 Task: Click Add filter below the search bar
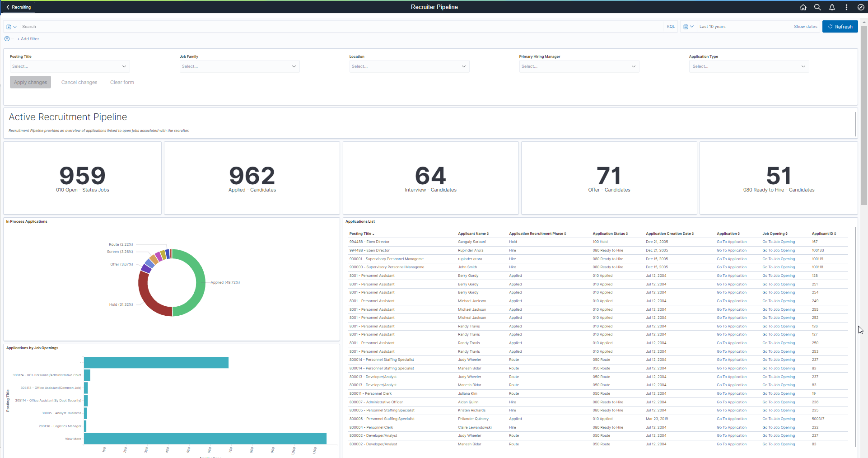28,39
